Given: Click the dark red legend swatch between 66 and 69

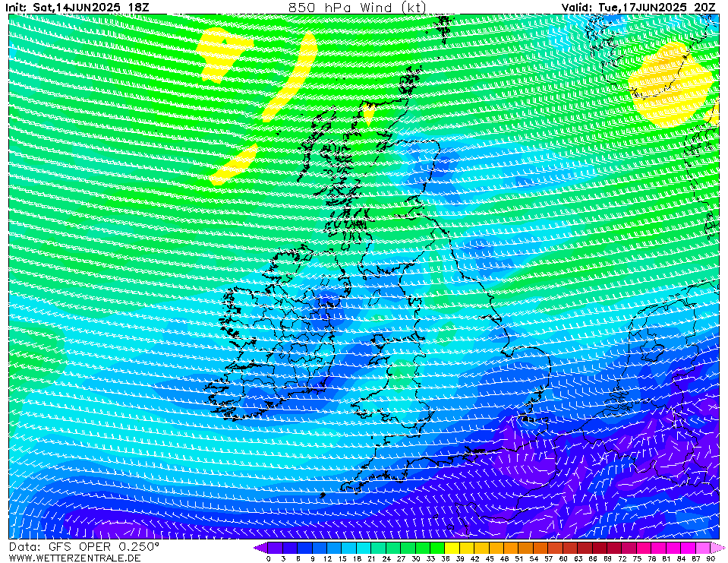Looking at the screenshot, I should 600,548.
